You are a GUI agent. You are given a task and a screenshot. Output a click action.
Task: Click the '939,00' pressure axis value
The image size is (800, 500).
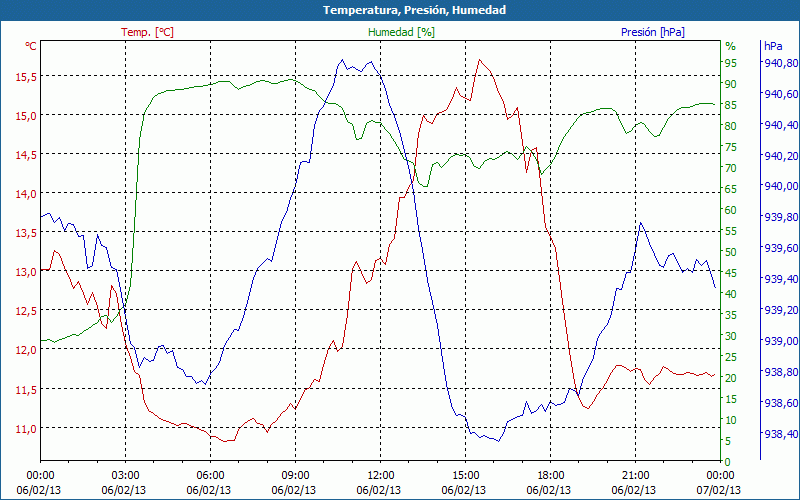pos(780,341)
